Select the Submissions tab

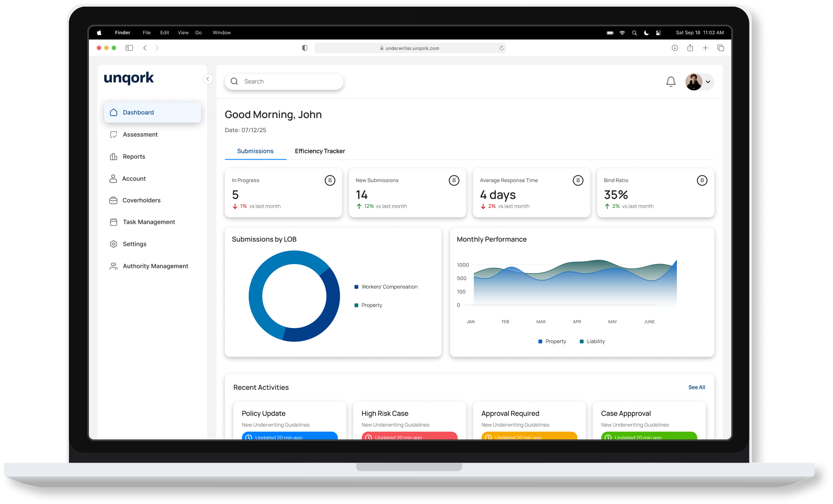255,151
